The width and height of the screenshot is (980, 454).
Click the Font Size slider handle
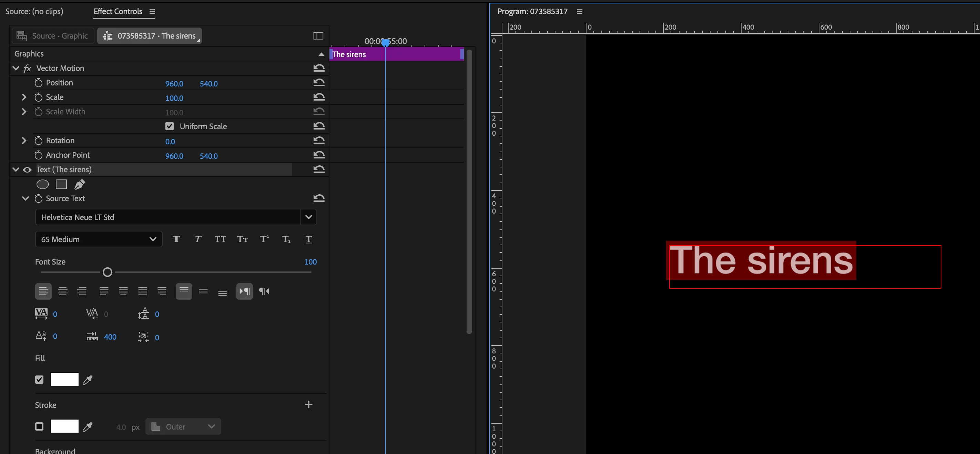click(108, 272)
